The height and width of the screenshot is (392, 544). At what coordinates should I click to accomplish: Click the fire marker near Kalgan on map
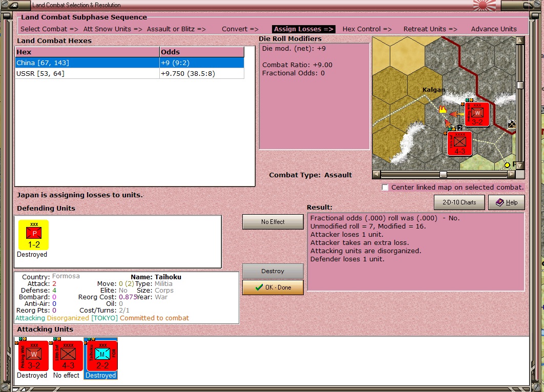pyautogui.click(x=443, y=109)
